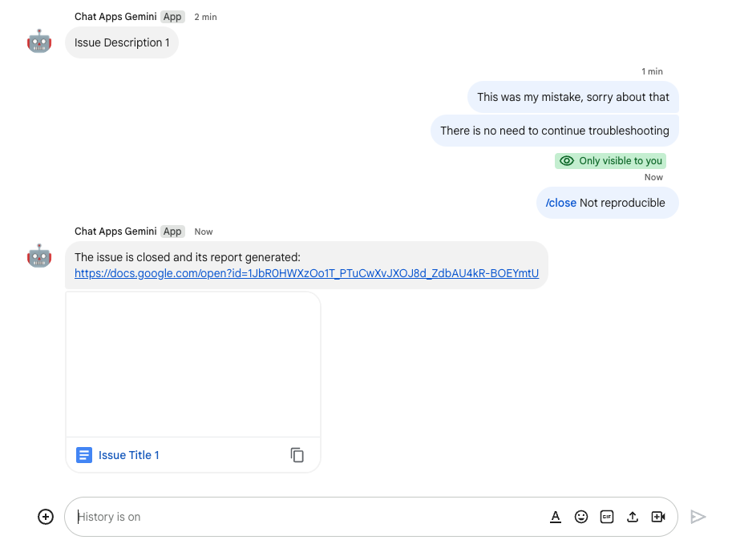Open the docs.google.com report link
732x560 pixels.
[306, 273]
